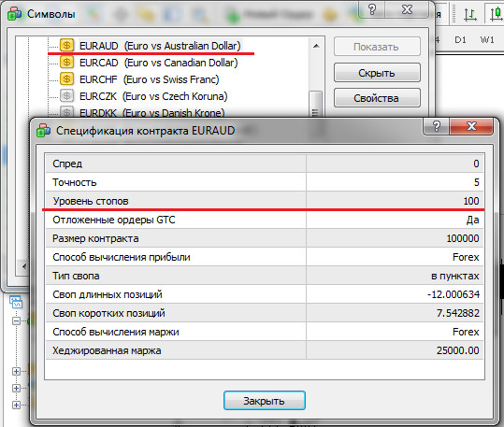The width and height of the screenshot is (504, 427).
Task: Click the Точность row value 5
Action: point(476,182)
